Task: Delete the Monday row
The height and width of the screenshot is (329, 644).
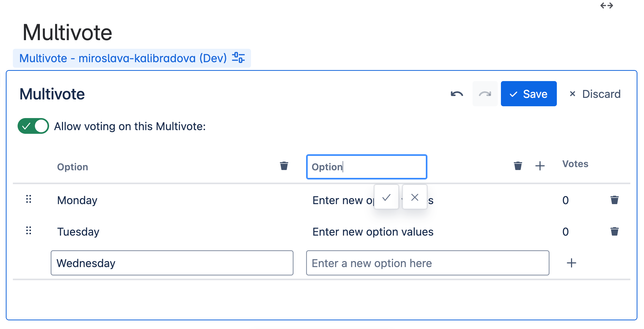Action: (x=614, y=200)
